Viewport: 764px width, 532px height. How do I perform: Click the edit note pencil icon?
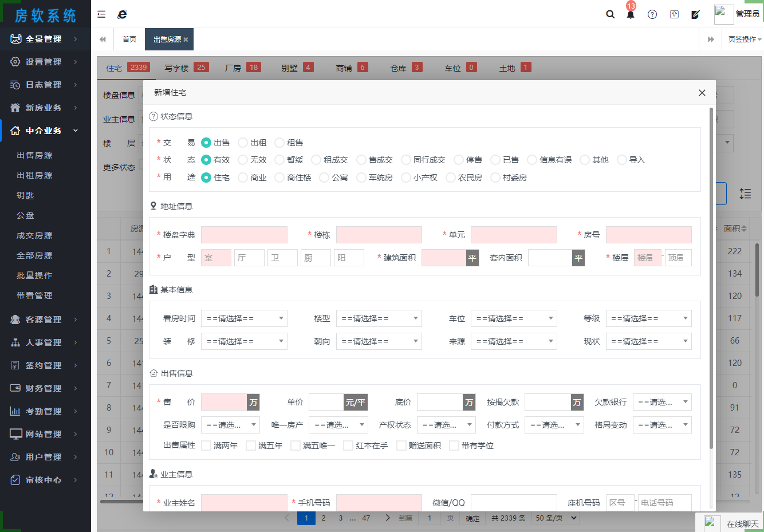point(696,14)
